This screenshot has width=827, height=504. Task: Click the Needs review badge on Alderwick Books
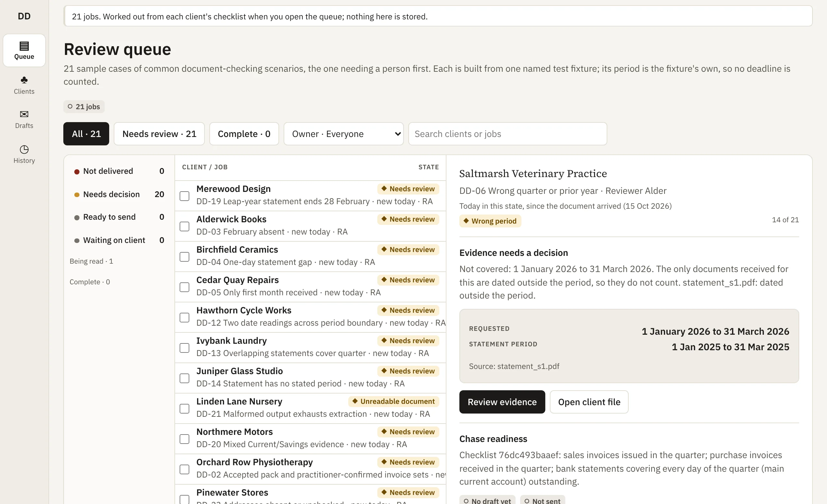[408, 219]
